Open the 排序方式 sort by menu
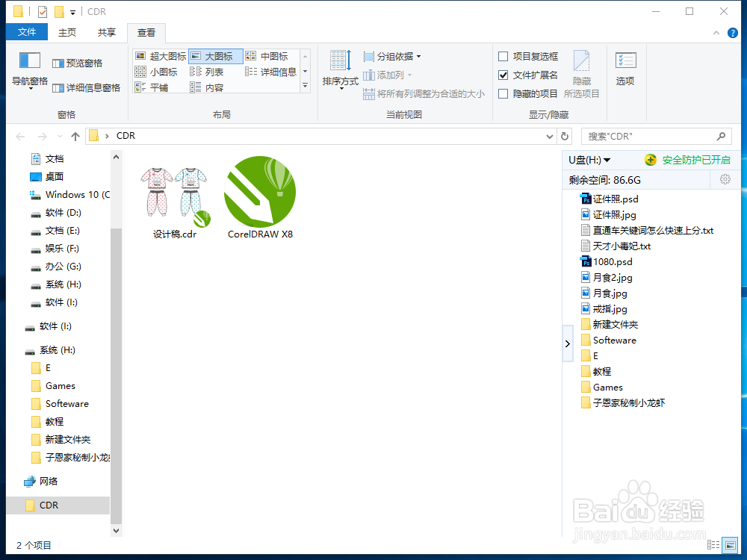The width and height of the screenshot is (747, 560). [340, 69]
